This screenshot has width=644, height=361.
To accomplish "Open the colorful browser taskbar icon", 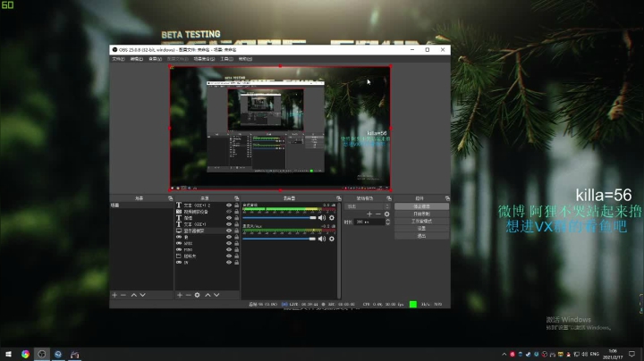I will click(x=25, y=354).
